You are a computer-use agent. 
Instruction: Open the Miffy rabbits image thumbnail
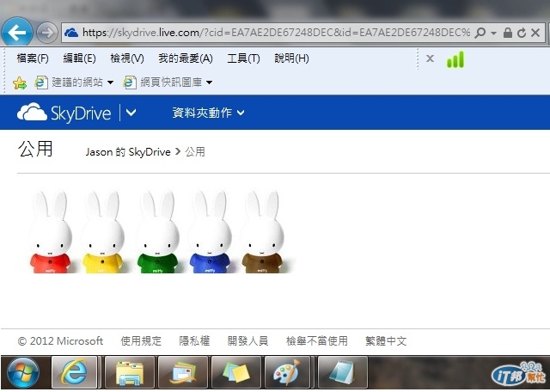(161, 231)
